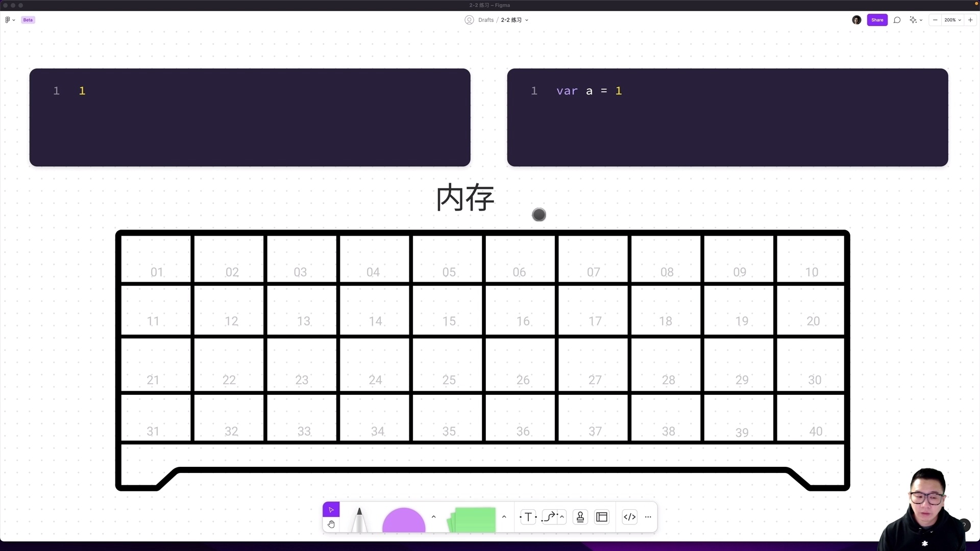This screenshot has height=551, width=980.
Task: Click the Share button
Action: point(877,20)
